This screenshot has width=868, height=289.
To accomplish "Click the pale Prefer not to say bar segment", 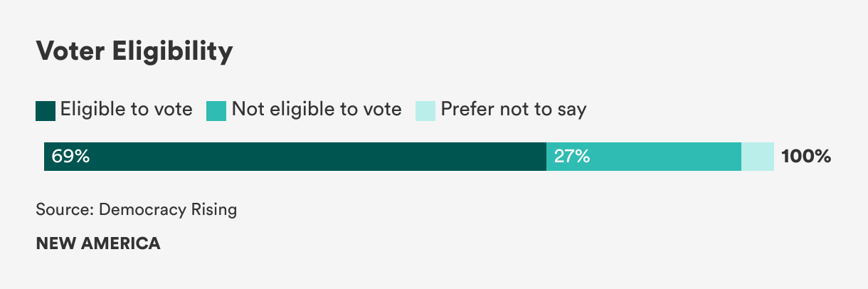I will tap(758, 157).
